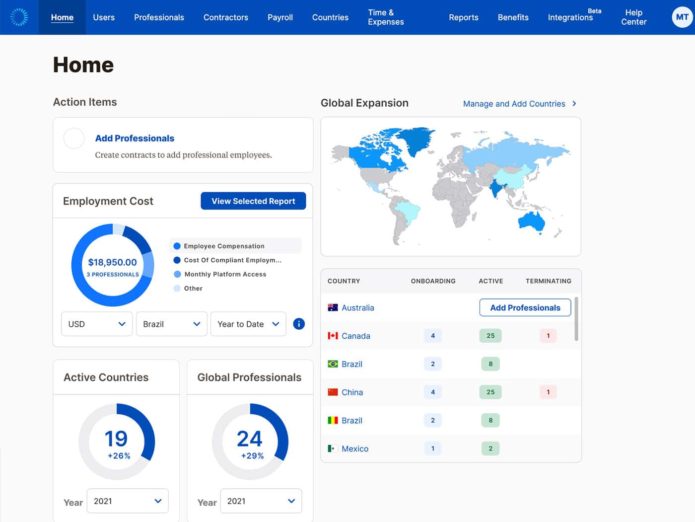Click the China flag icon
Viewport: 695px width, 522px height.
click(332, 392)
